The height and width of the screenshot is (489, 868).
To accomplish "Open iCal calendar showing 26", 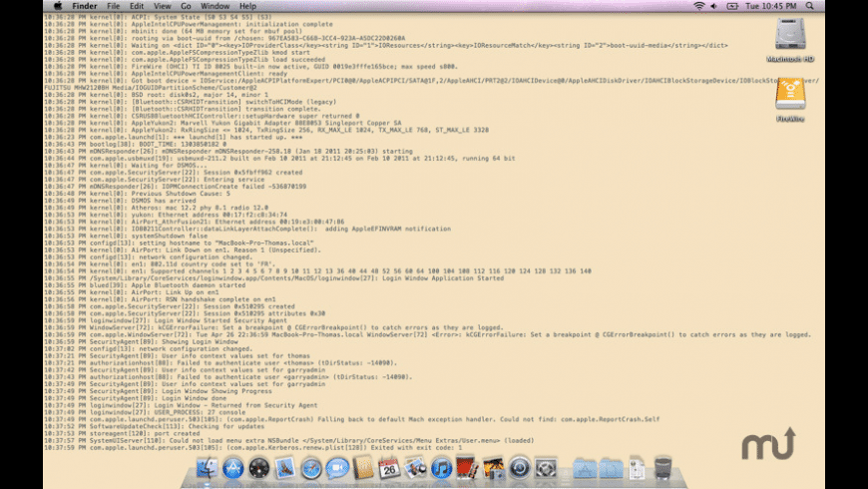I will [x=389, y=468].
